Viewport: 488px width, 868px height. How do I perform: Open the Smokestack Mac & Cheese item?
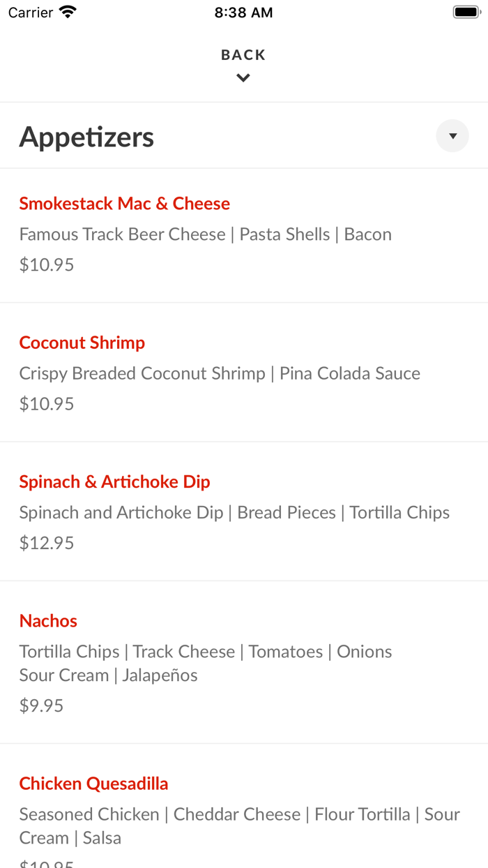(125, 203)
